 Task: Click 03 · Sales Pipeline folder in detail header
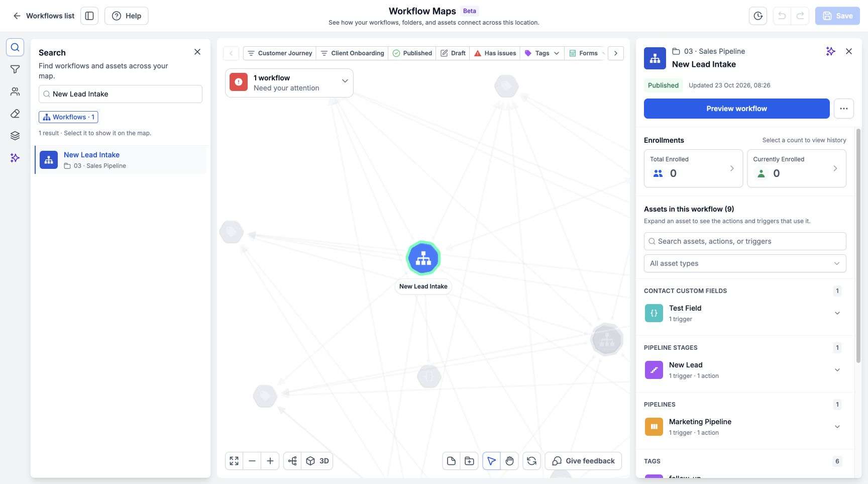(709, 51)
